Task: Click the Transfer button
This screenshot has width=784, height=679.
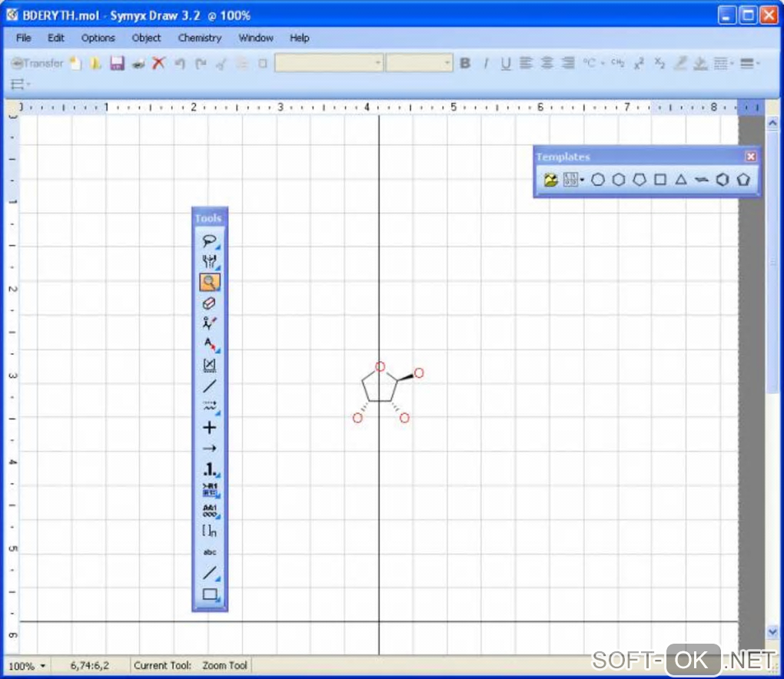Action: pos(38,63)
